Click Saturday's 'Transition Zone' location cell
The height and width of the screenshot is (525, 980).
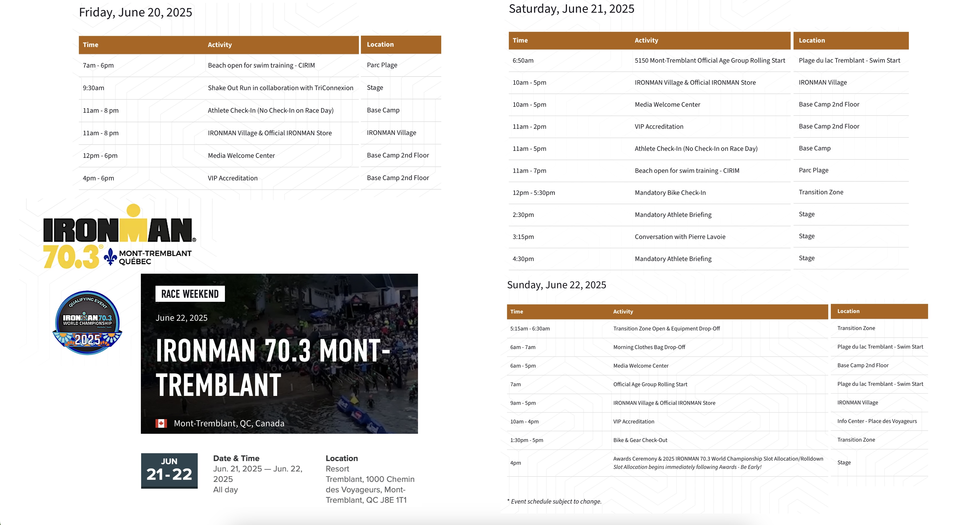[821, 192]
